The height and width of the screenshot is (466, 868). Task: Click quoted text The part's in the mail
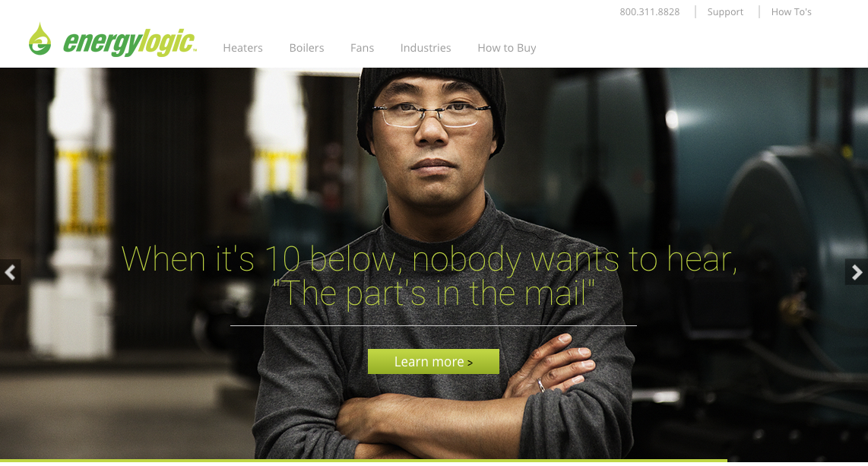(433, 293)
